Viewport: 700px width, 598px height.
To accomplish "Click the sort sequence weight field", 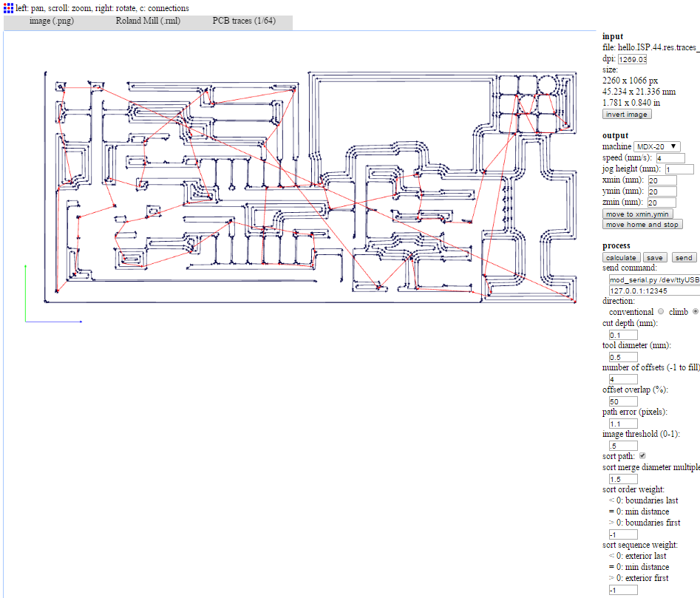I will point(623,590).
